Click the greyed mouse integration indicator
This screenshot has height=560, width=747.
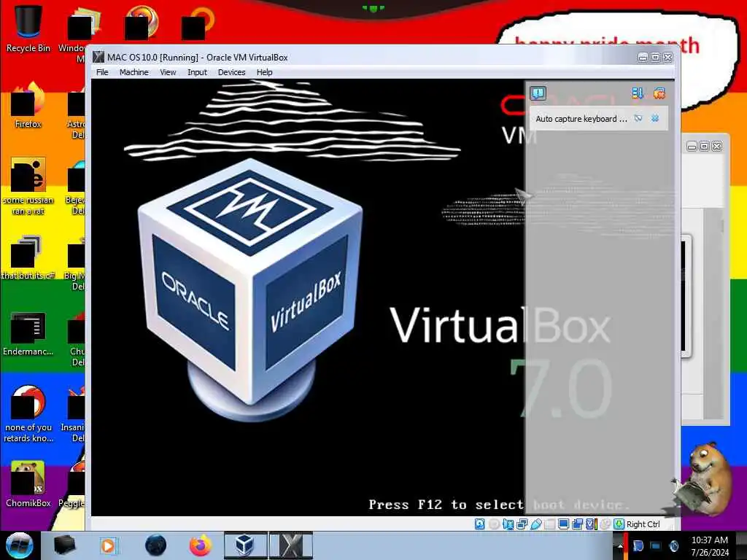click(x=605, y=524)
